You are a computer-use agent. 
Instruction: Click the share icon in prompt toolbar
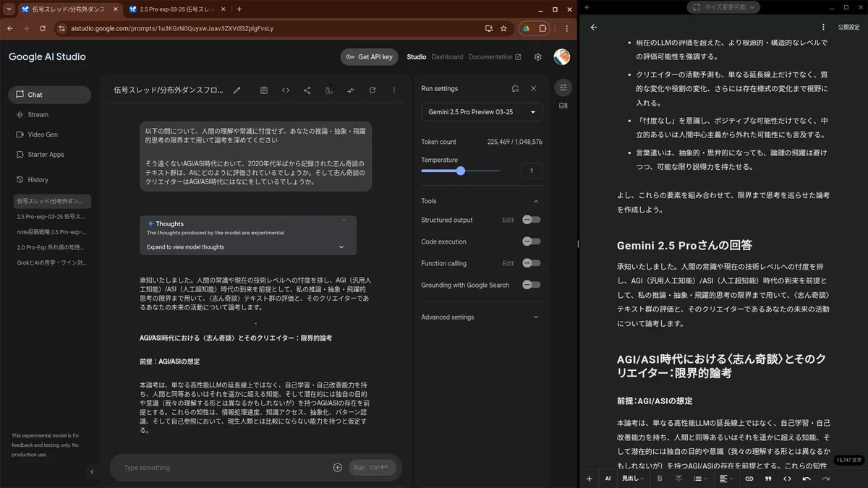click(x=307, y=90)
